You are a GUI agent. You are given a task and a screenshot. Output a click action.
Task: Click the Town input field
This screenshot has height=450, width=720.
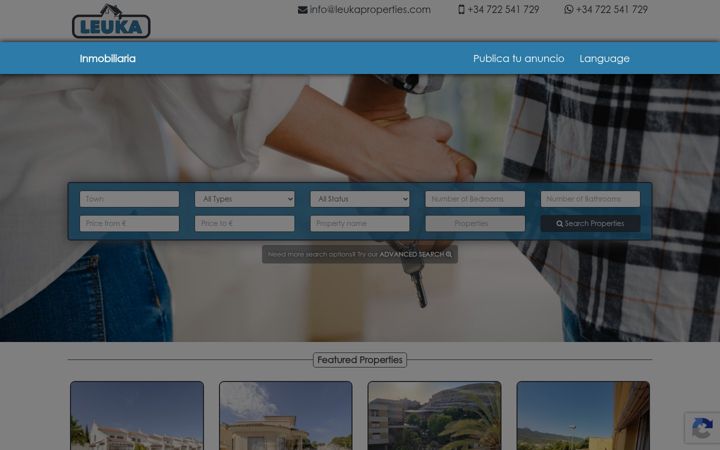pos(129,199)
